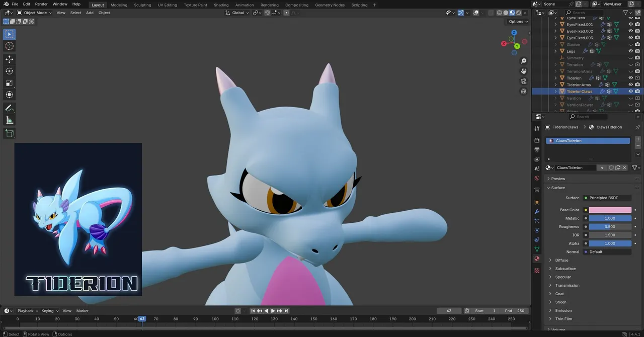This screenshot has width=644, height=337.
Task: Select the Scale tool
Action: pyautogui.click(x=10, y=83)
